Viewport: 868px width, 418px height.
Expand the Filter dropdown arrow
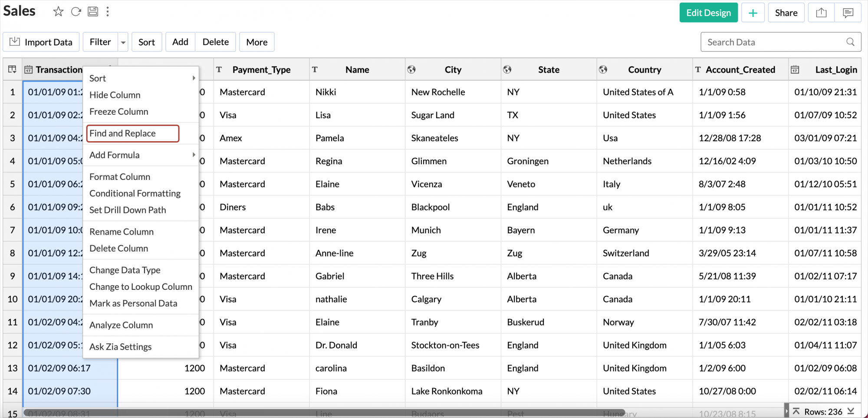pos(123,43)
